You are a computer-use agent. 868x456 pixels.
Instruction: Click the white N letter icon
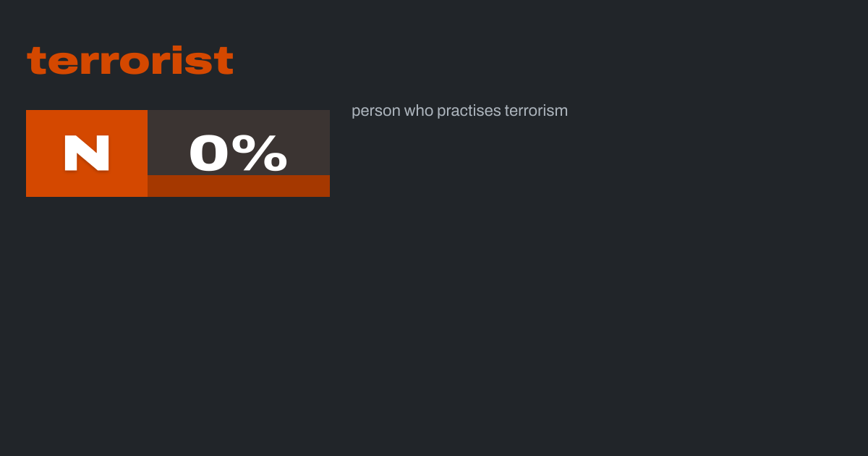pyautogui.click(x=87, y=153)
